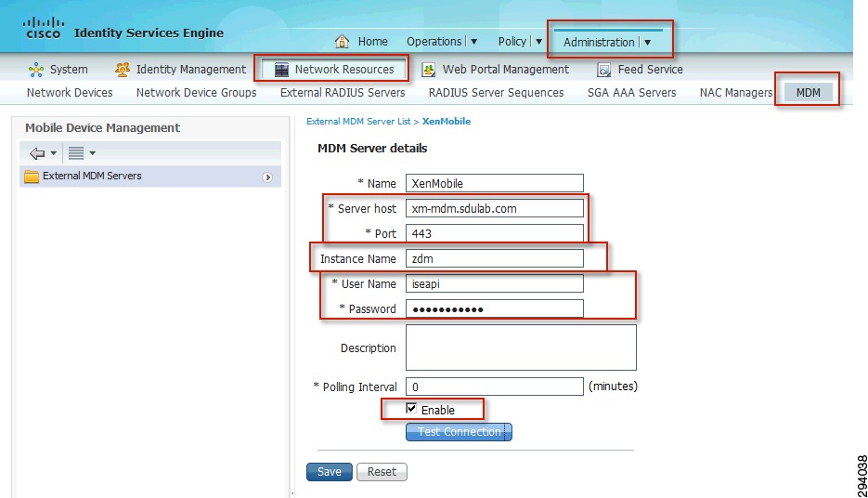Open the Operations dropdown arrow
This screenshot has width=868, height=498.
[x=473, y=42]
